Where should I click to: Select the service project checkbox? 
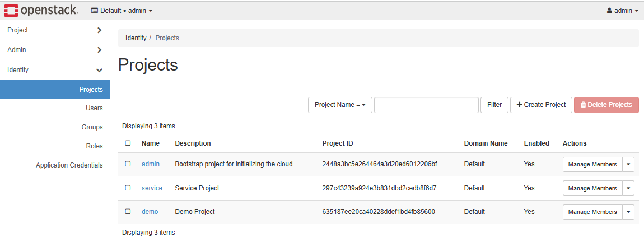pyautogui.click(x=128, y=188)
